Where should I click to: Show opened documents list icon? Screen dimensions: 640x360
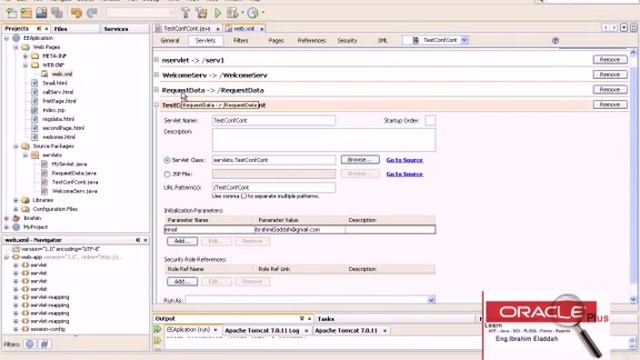624,28
